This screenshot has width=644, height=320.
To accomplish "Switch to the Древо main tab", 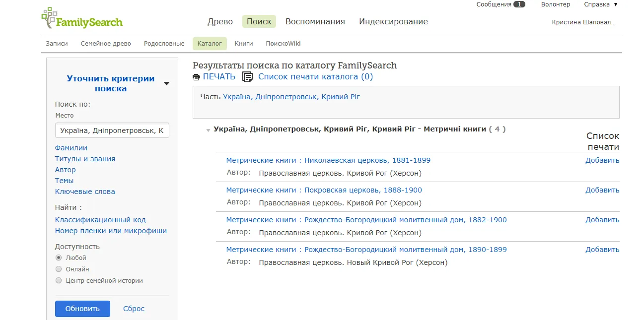I will [x=220, y=21].
